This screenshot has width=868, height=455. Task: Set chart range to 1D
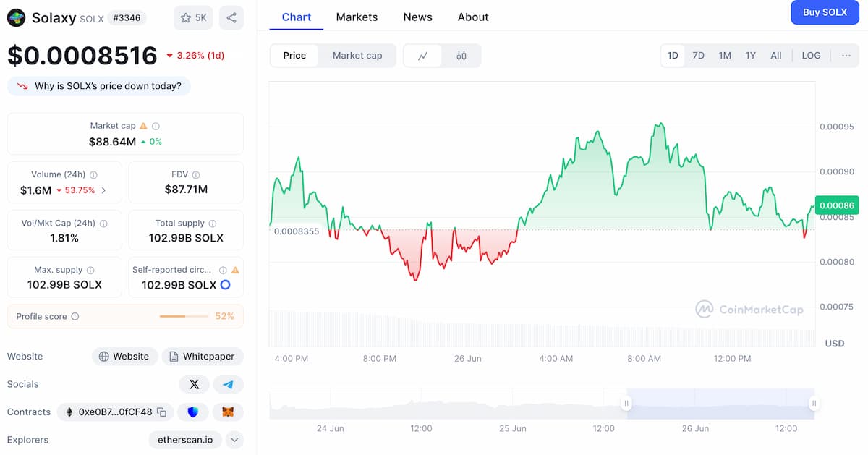(673, 56)
